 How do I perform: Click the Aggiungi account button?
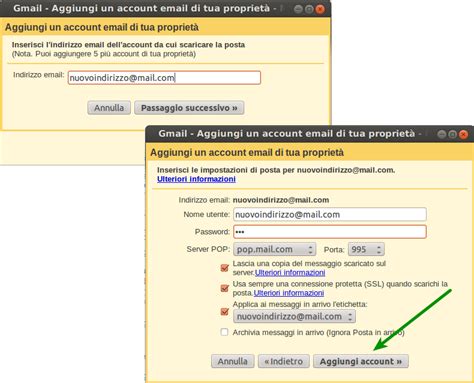click(361, 361)
